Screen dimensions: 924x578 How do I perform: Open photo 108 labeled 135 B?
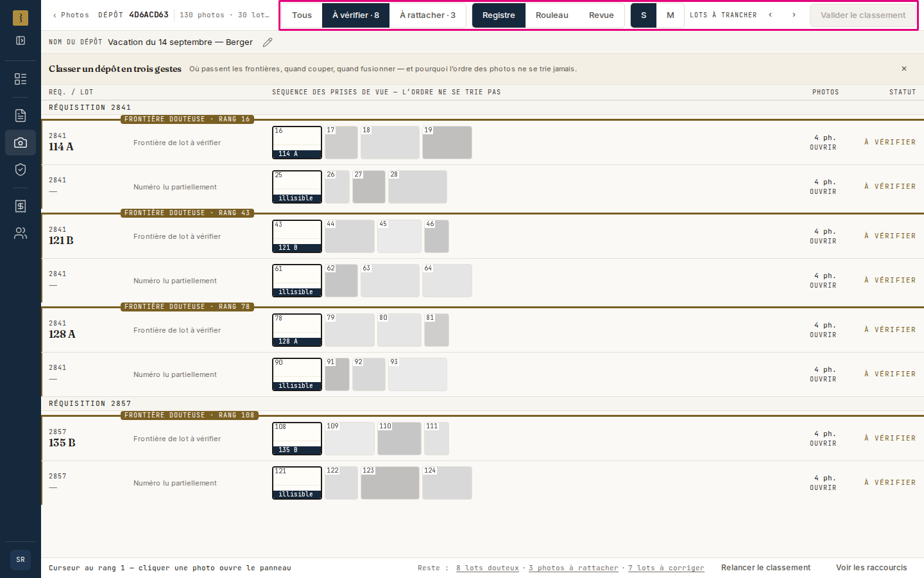click(x=297, y=439)
